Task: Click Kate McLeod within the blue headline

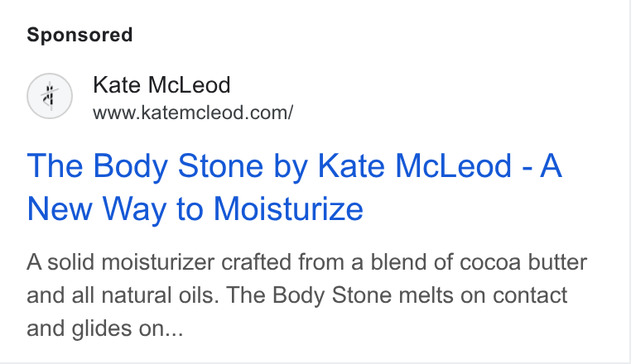Action: [x=415, y=165]
